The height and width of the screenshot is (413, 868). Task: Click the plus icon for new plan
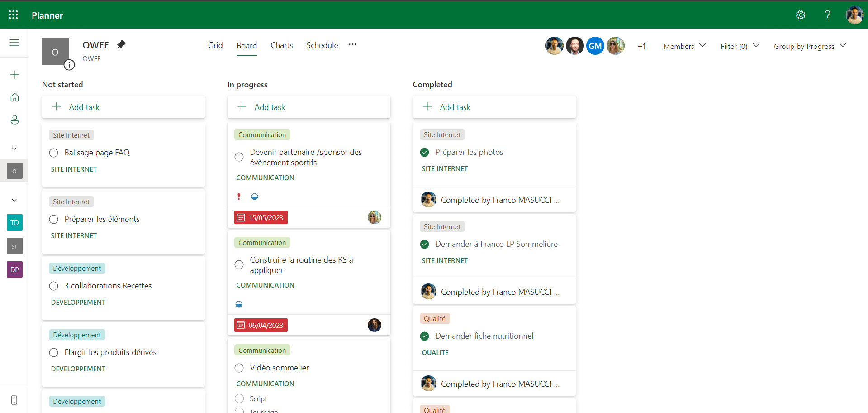coord(14,75)
